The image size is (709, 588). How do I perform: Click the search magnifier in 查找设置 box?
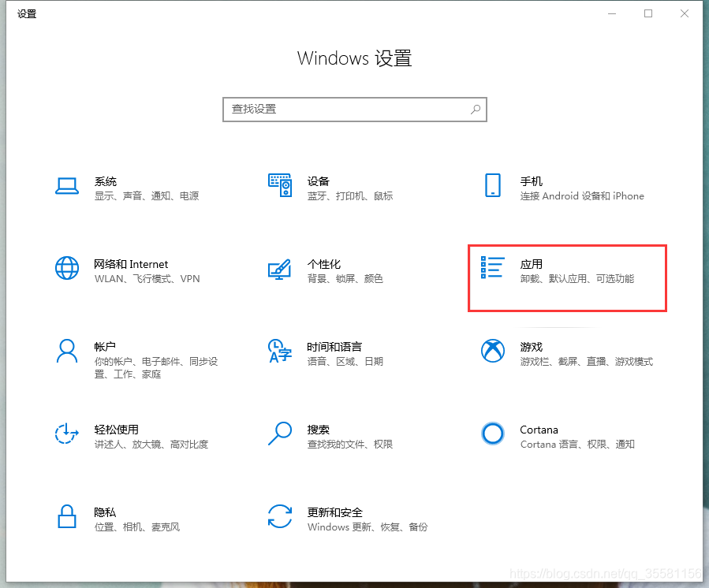[x=476, y=110]
